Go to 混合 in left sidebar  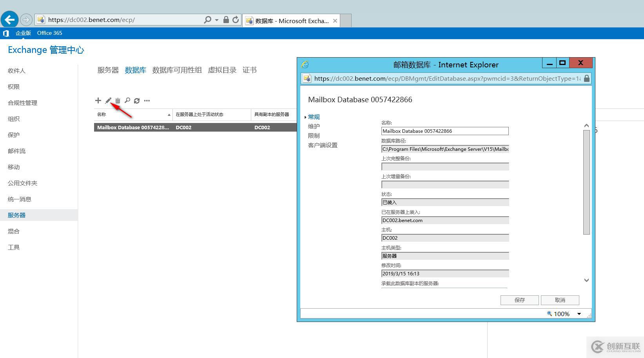click(14, 231)
